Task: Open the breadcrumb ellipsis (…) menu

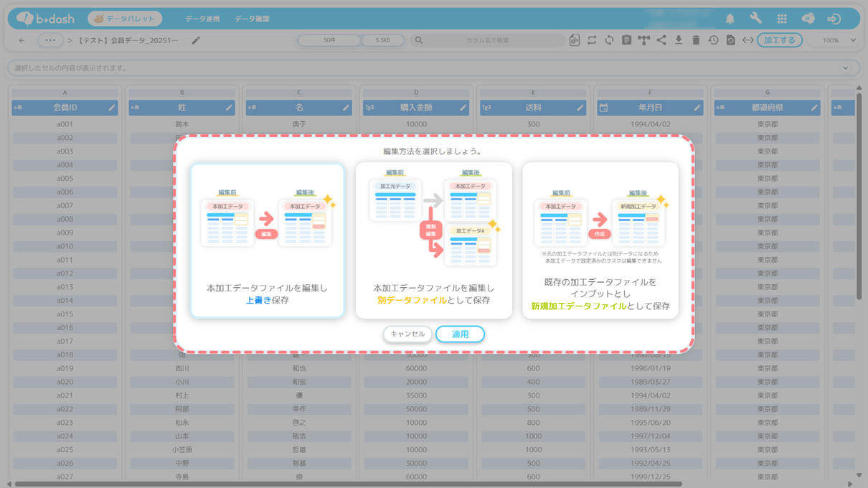Action: click(49, 40)
